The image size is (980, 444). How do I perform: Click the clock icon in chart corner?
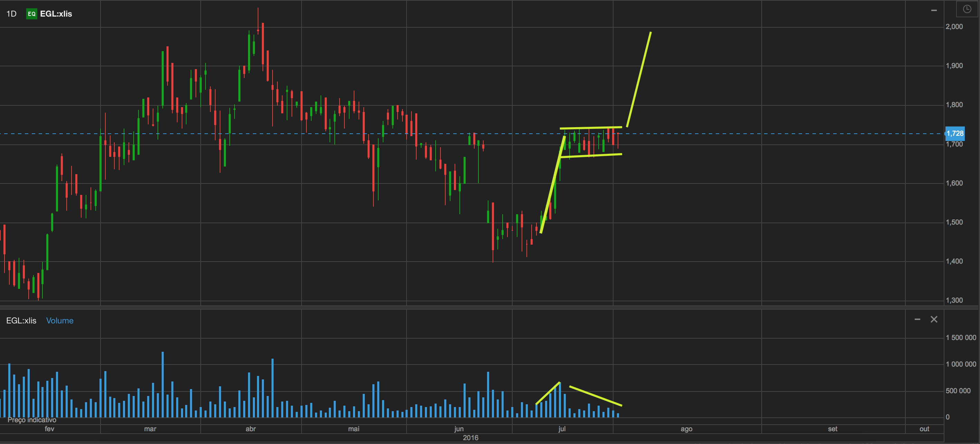[x=967, y=9]
